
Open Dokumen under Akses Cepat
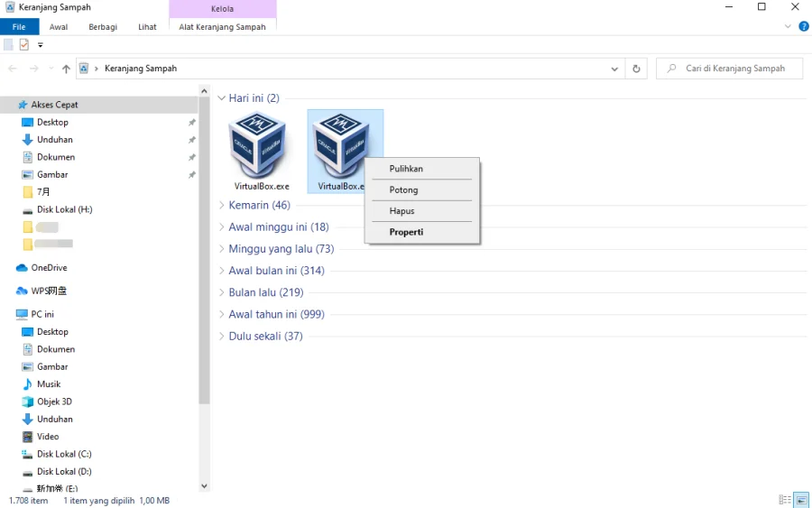(x=55, y=157)
